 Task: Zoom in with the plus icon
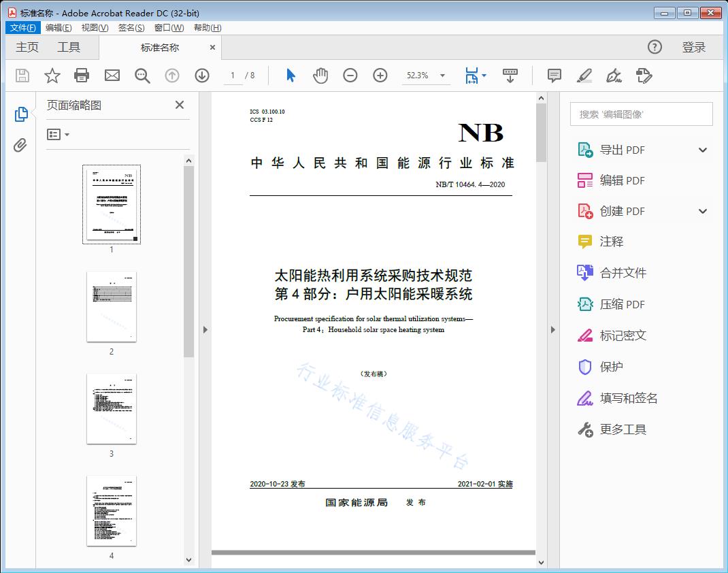380,76
